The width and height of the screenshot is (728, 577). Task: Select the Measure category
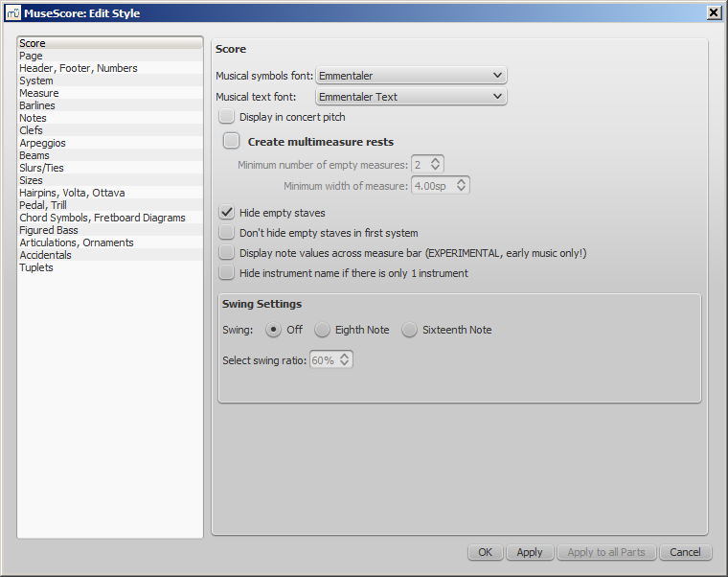point(110,93)
